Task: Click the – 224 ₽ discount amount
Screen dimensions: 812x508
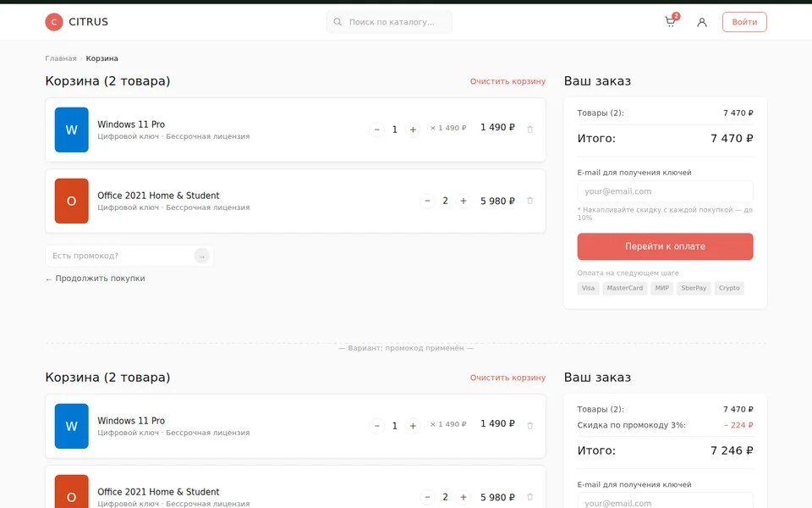Action: click(x=738, y=425)
